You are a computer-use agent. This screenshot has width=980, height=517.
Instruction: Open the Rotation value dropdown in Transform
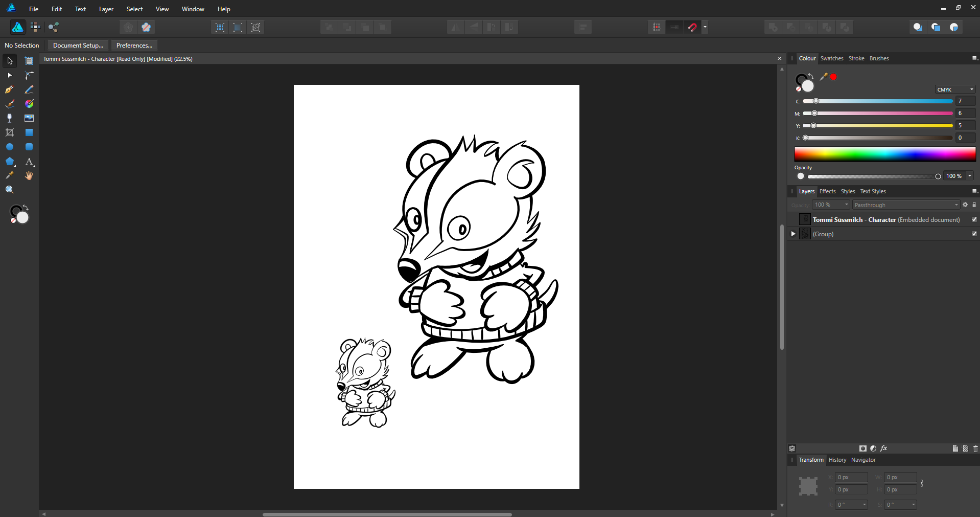point(865,505)
